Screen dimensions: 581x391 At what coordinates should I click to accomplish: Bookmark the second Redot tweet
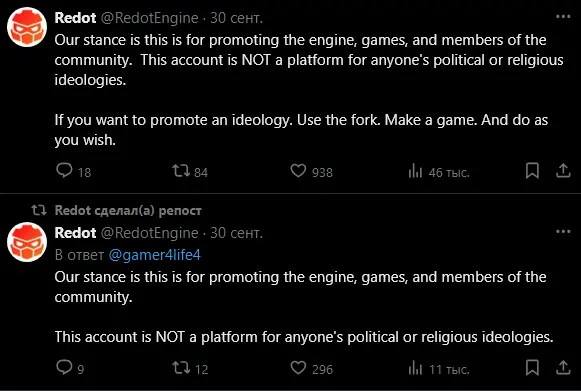[x=532, y=368]
